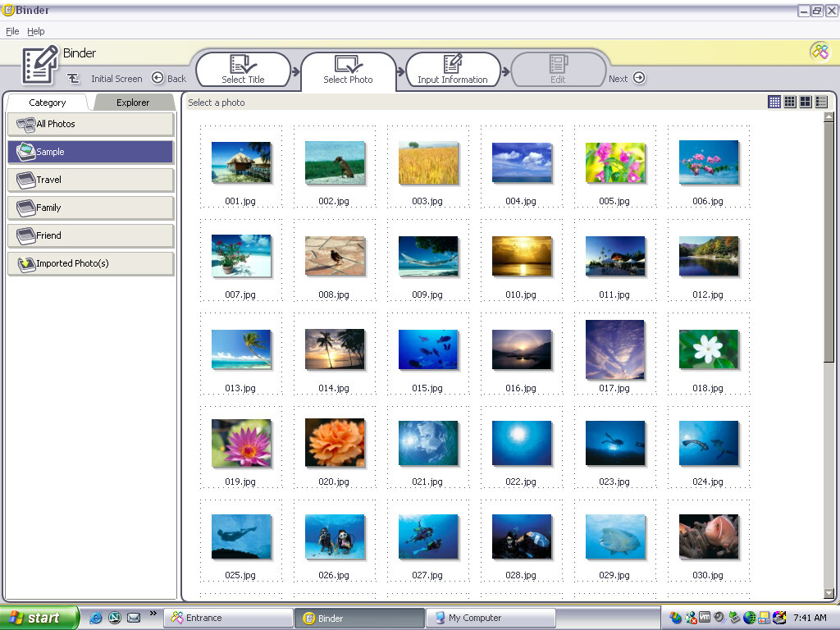Click the Initial Screen icon
The image size is (840, 630).
(x=74, y=79)
